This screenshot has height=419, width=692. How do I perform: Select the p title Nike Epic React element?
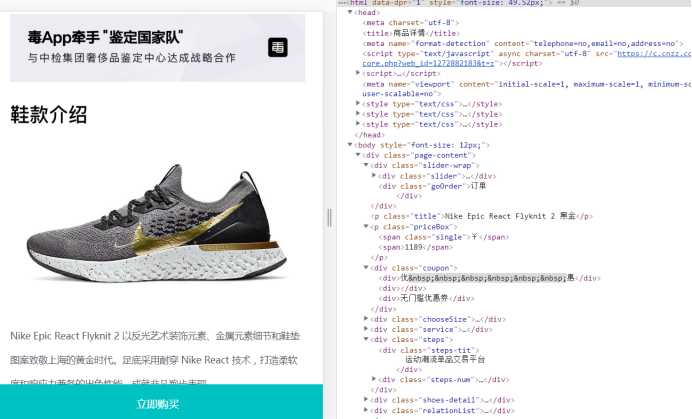(x=482, y=216)
